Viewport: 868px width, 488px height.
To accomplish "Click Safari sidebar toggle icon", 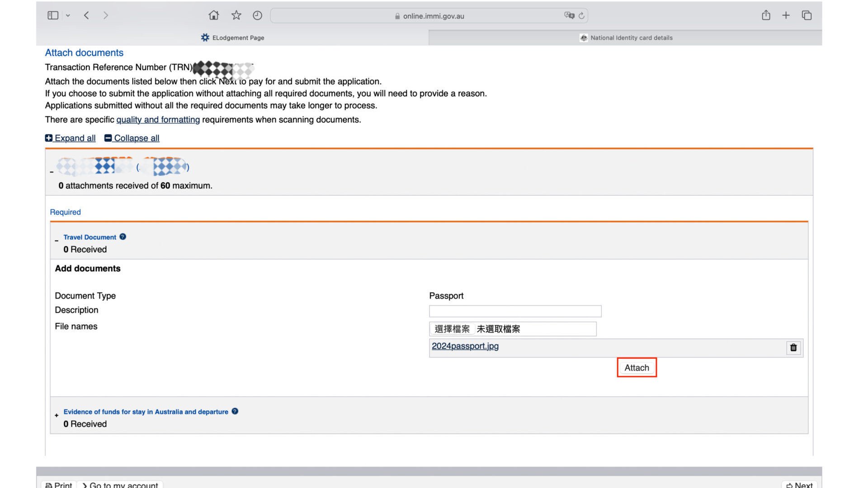I will point(53,15).
